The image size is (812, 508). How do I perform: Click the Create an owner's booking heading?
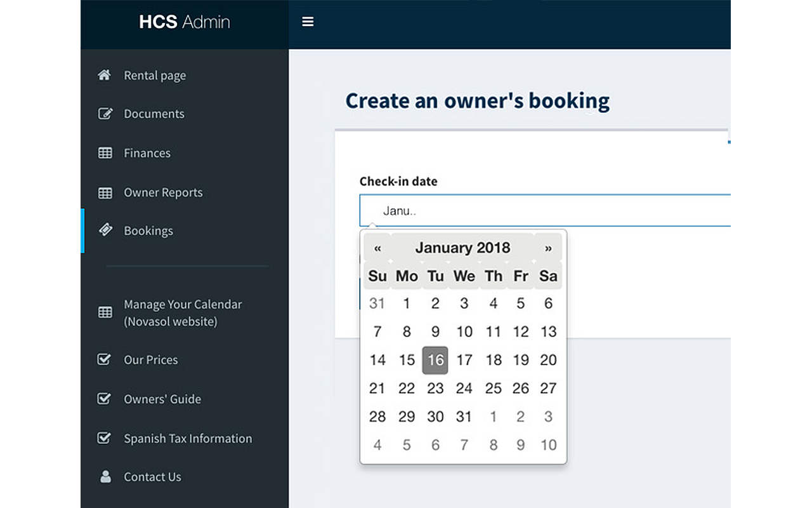(x=477, y=101)
